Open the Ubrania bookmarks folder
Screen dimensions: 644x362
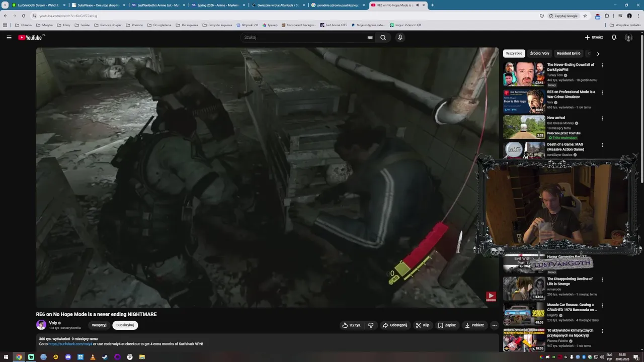pyautogui.click(x=23, y=25)
